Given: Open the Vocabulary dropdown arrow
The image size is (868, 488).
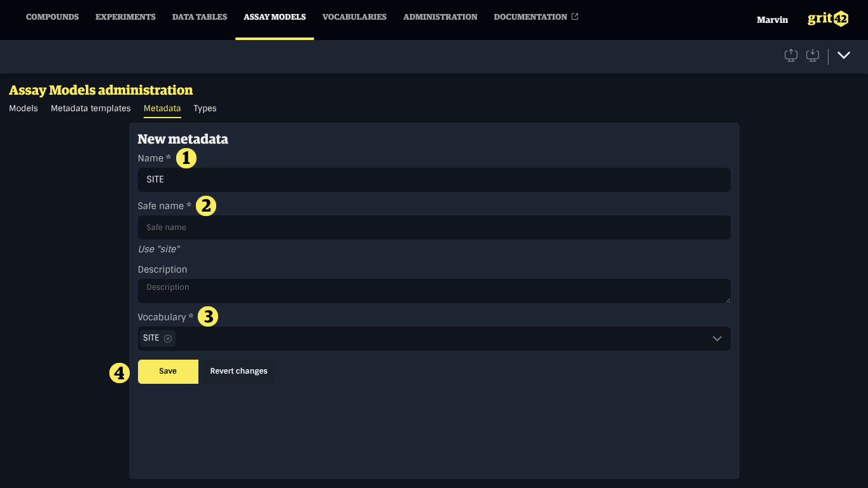Looking at the screenshot, I should 717,339.
